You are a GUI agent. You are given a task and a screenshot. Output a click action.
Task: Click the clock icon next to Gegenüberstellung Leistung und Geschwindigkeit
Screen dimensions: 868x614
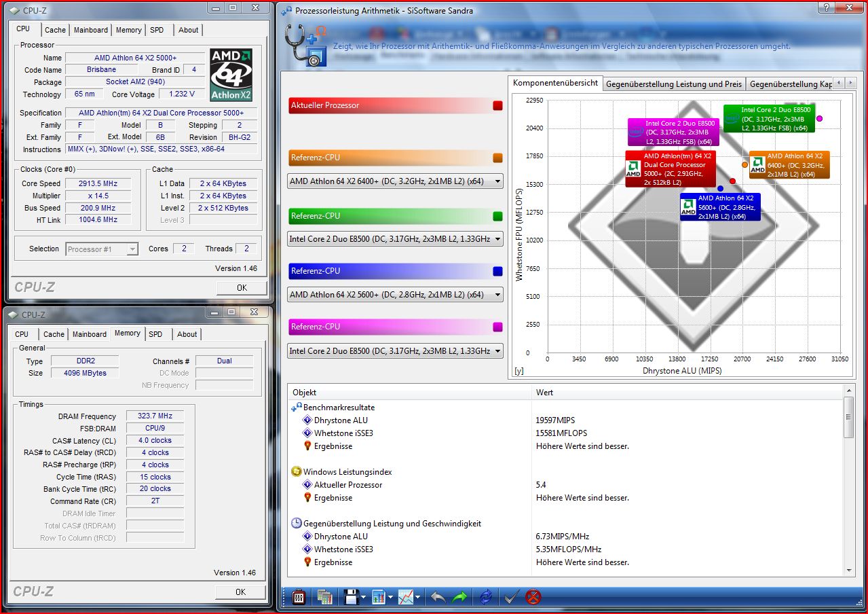point(297,524)
